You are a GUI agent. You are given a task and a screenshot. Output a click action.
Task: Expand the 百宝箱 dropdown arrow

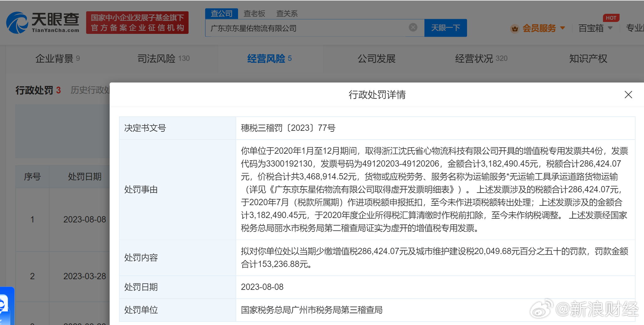coord(610,28)
